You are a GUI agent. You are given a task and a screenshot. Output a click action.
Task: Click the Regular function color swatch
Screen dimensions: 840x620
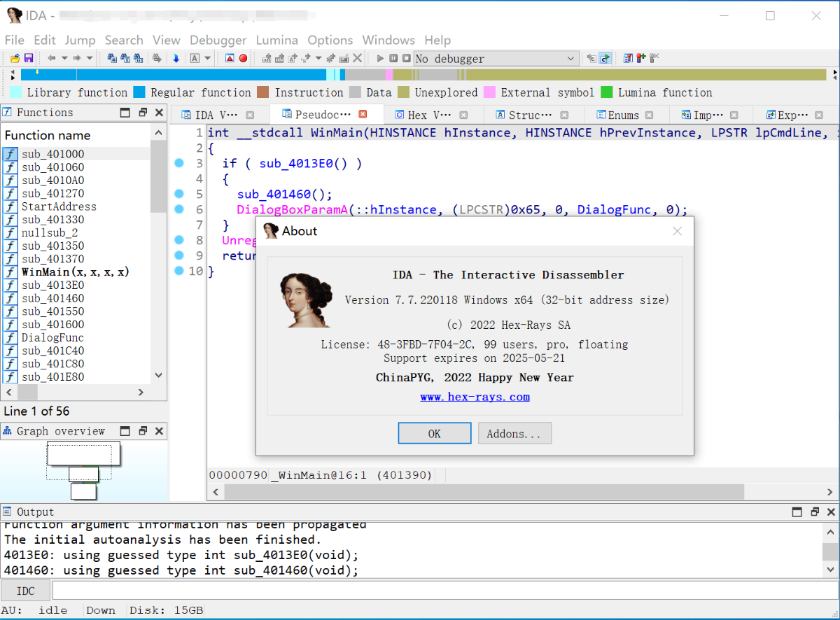[x=139, y=92]
